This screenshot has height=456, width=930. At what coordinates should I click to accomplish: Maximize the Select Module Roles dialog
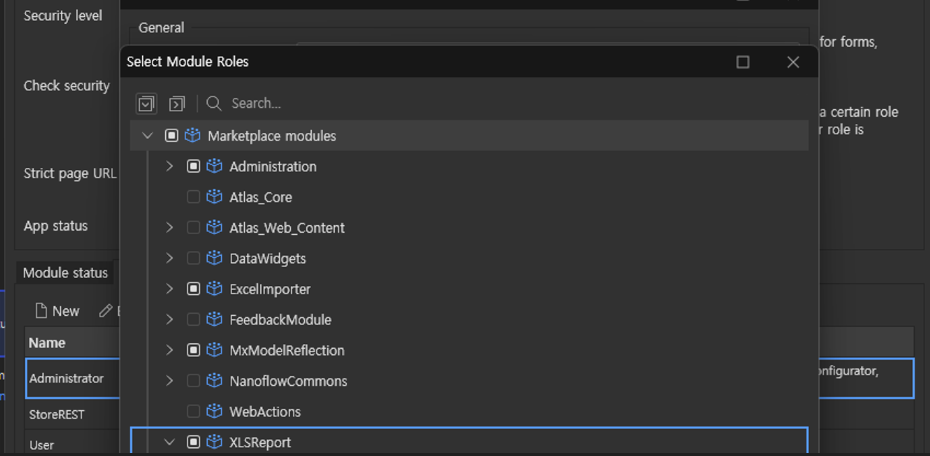743,62
